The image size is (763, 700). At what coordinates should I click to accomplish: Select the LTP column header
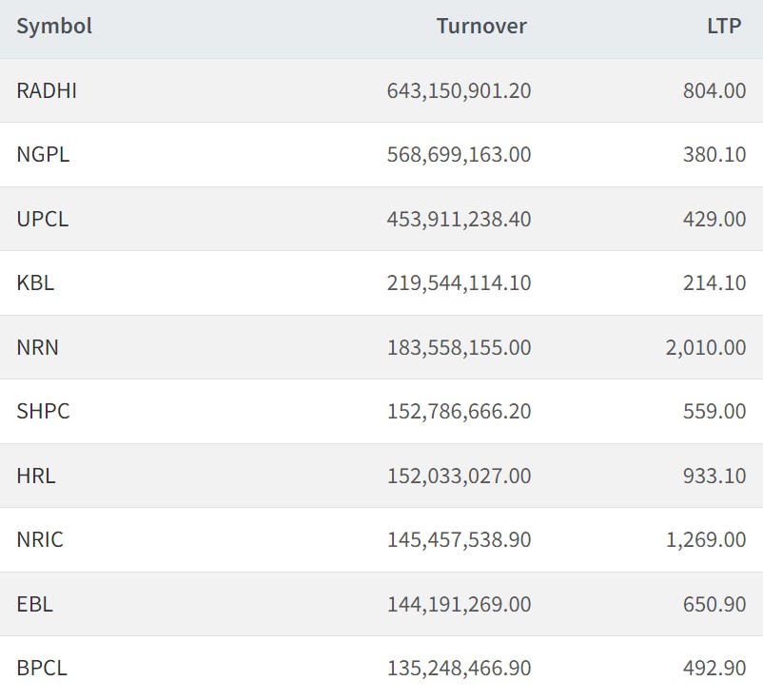point(724,27)
